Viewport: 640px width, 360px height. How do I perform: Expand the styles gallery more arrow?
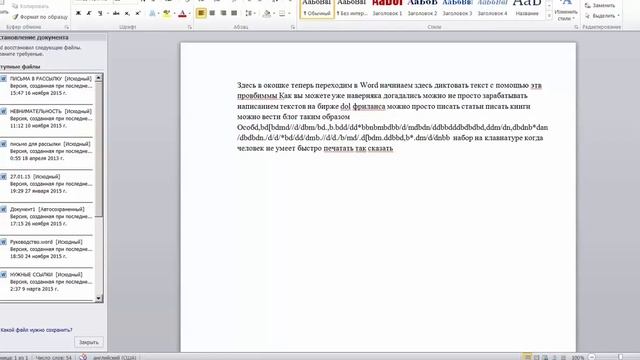point(549,16)
